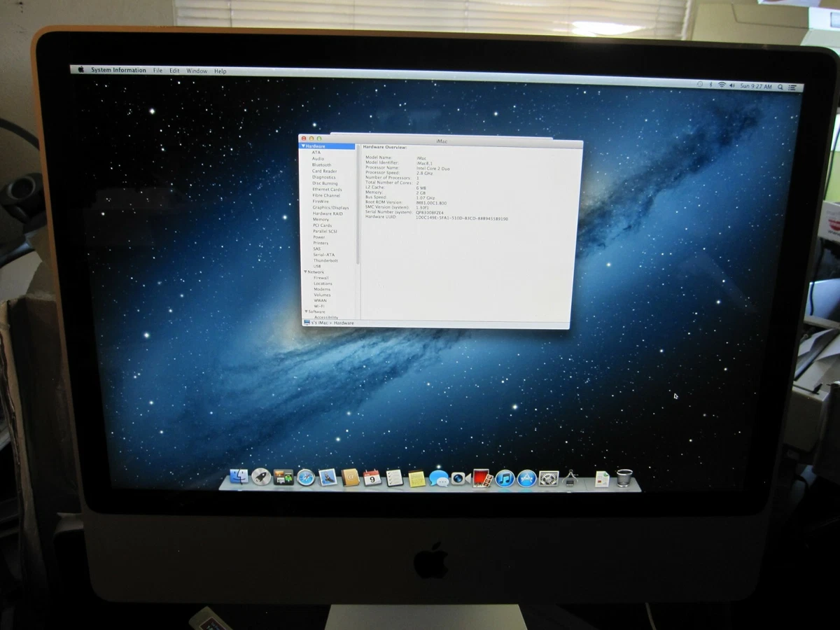Click computer icon in path bar

[307, 323]
